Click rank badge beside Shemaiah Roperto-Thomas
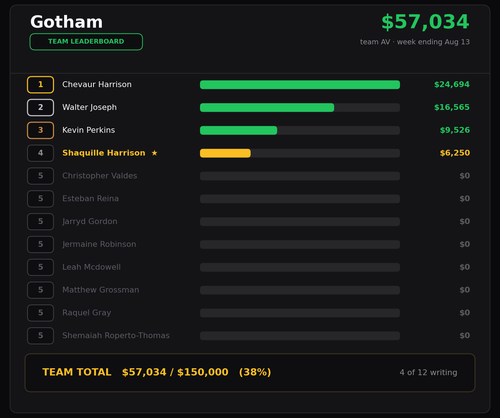500x418 pixels. click(x=40, y=336)
